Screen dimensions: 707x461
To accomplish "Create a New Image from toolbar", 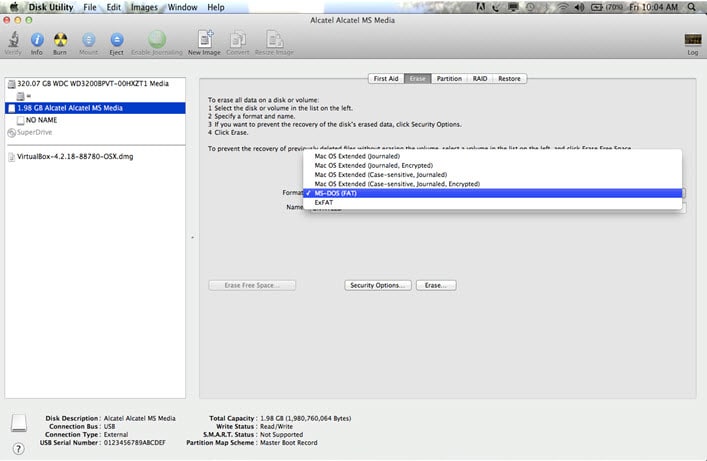I will coord(205,39).
